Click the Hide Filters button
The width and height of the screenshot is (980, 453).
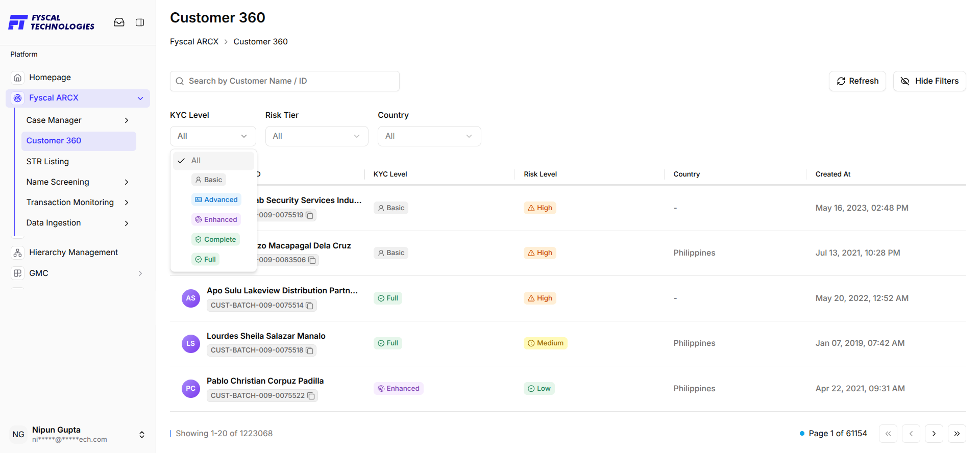tap(929, 81)
